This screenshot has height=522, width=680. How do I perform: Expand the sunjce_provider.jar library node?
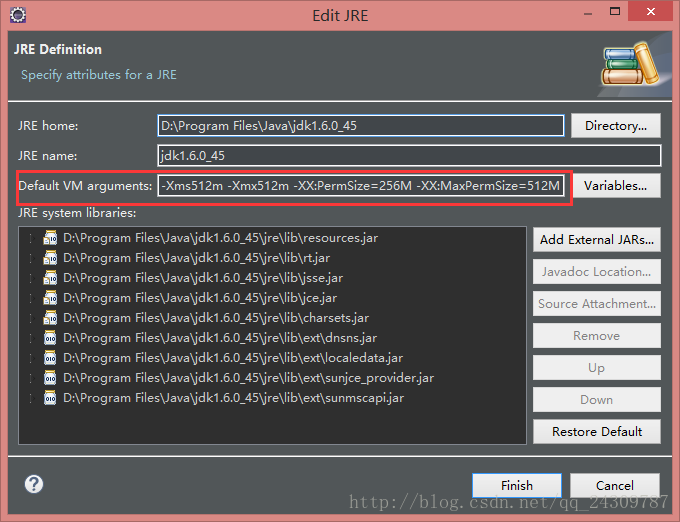click(x=31, y=378)
